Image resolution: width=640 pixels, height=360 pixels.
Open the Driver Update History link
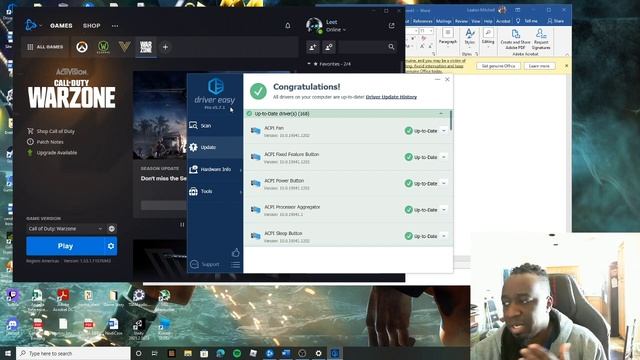[391, 97]
